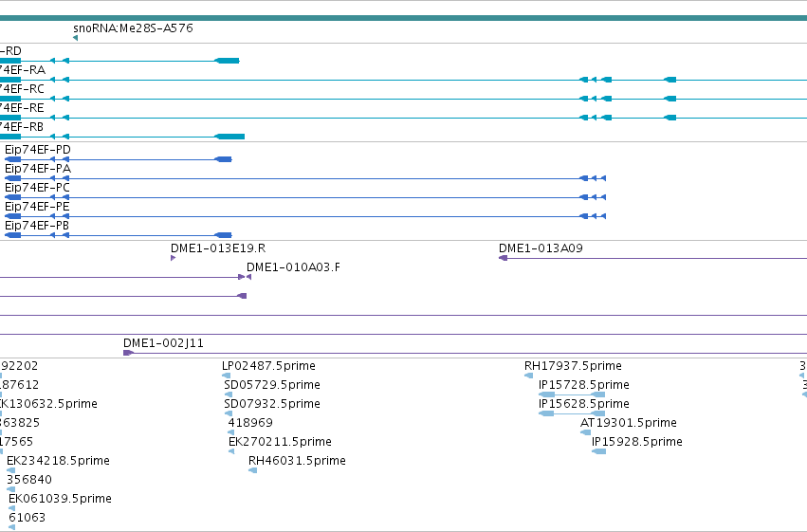Select the 61063 EST label
This screenshot has width=807, height=532.
28,518
